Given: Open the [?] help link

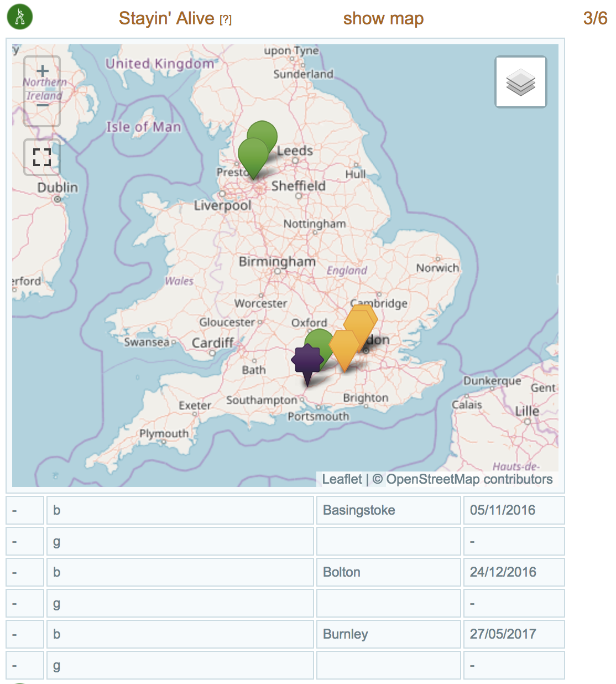Looking at the screenshot, I should 226,20.
